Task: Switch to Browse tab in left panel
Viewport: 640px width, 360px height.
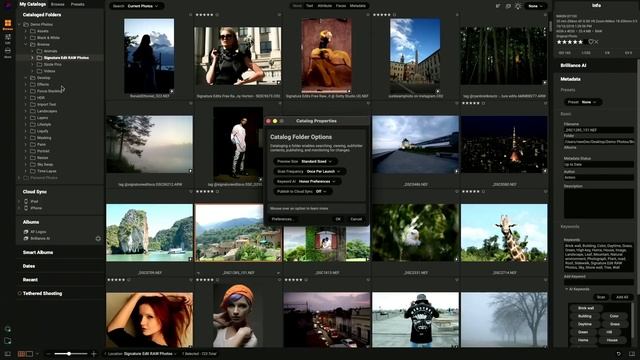Action: click(x=58, y=4)
